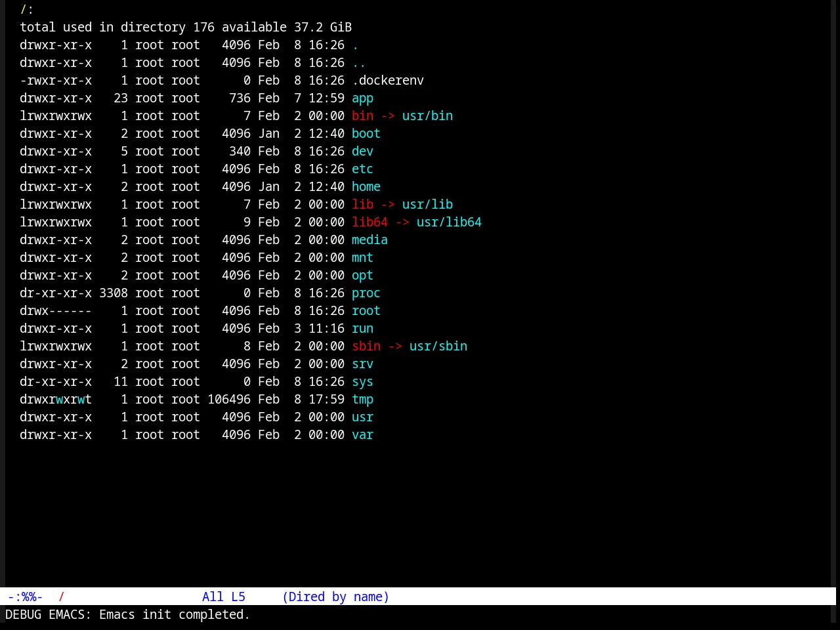The width and height of the screenshot is (840, 630).
Task: Open the proc directory entry
Action: [x=366, y=293]
